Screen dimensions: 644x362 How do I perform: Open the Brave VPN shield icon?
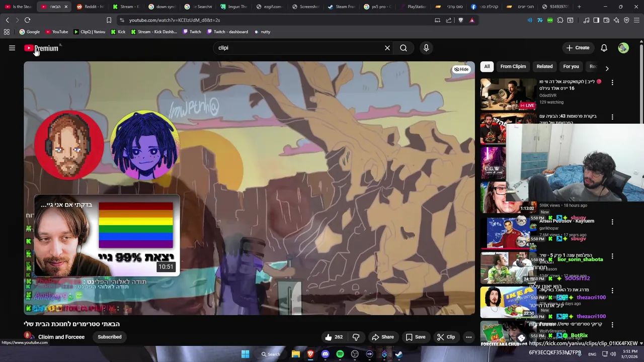(x=626, y=20)
